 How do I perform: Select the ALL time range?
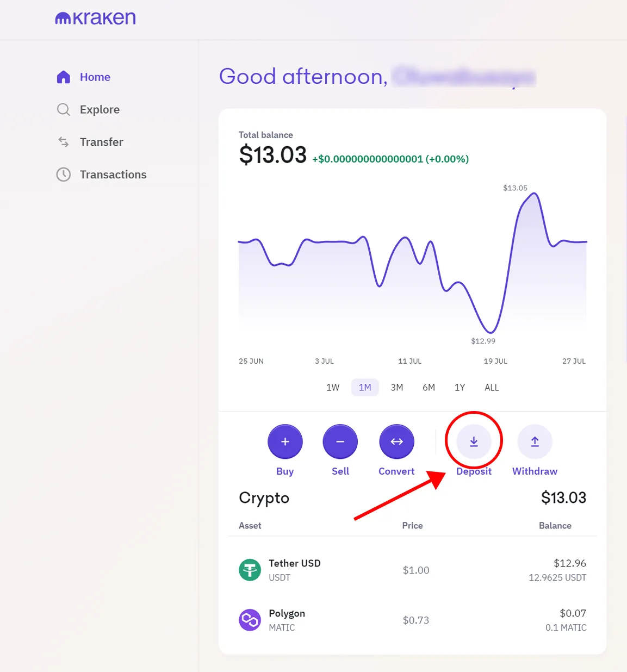pos(491,387)
